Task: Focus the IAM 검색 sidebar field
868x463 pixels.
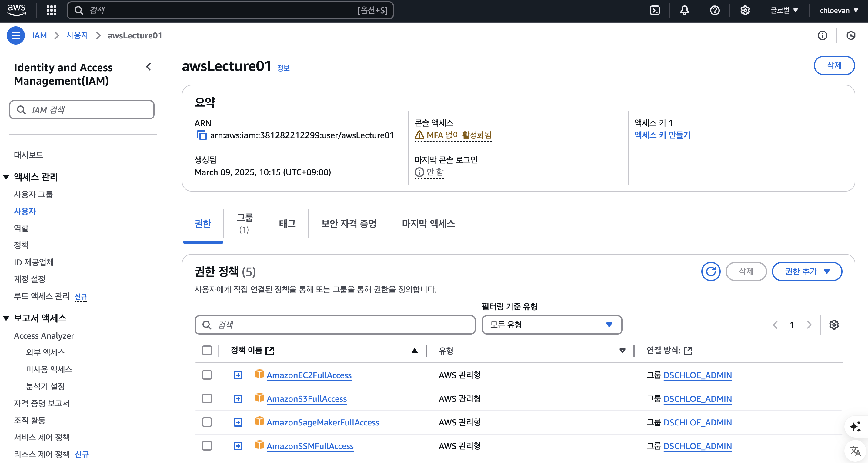Action: coord(82,109)
